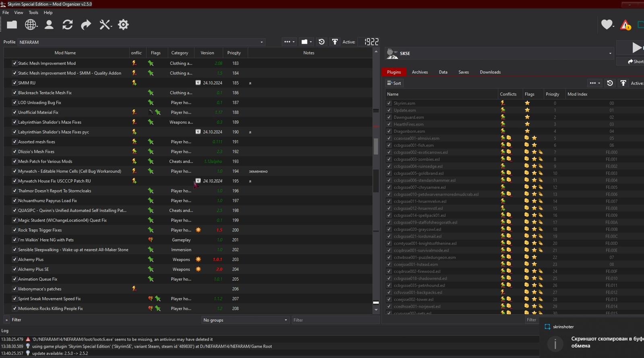The width and height of the screenshot is (644, 358).
Task: Open settings gear toolbar icon
Action: tap(123, 25)
